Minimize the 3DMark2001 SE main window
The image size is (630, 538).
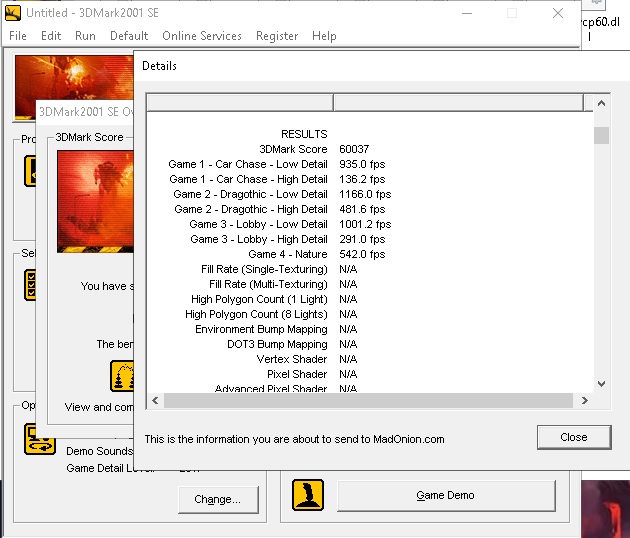[x=467, y=13]
